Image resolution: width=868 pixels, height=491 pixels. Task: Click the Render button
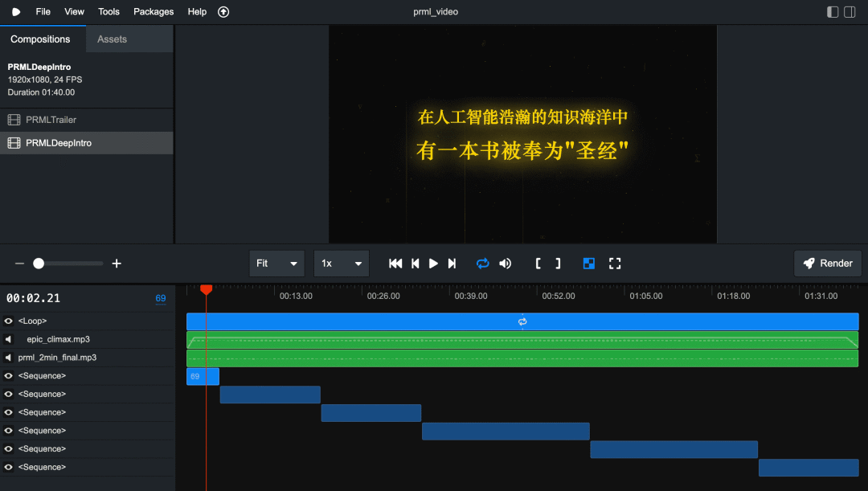827,263
